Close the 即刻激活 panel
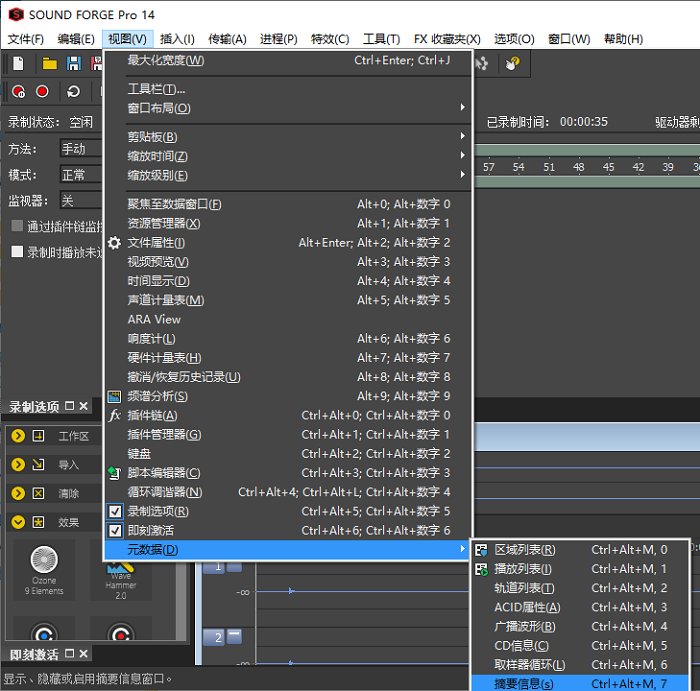This screenshot has width=700, height=691. pyautogui.click(x=83, y=654)
